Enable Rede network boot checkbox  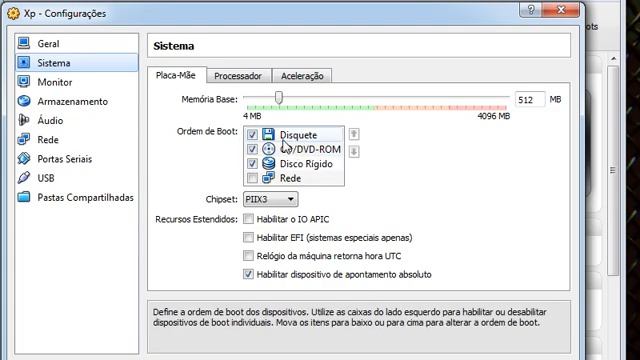point(252,178)
